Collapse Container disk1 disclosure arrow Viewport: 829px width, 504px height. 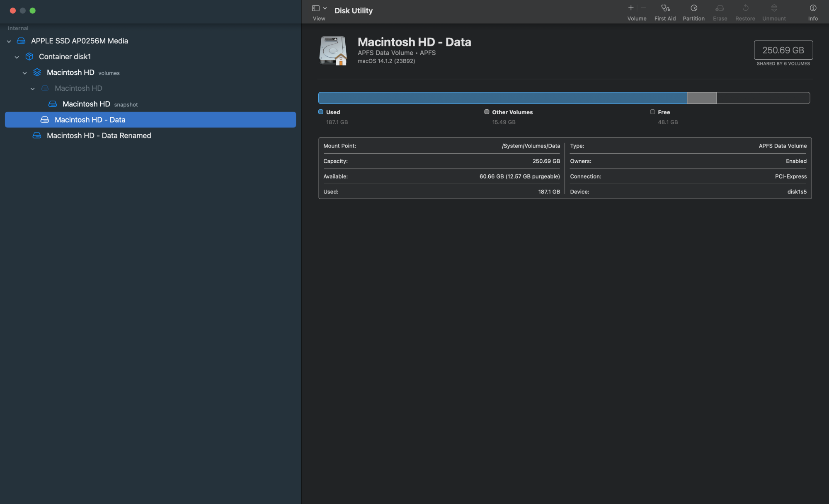[17, 57]
